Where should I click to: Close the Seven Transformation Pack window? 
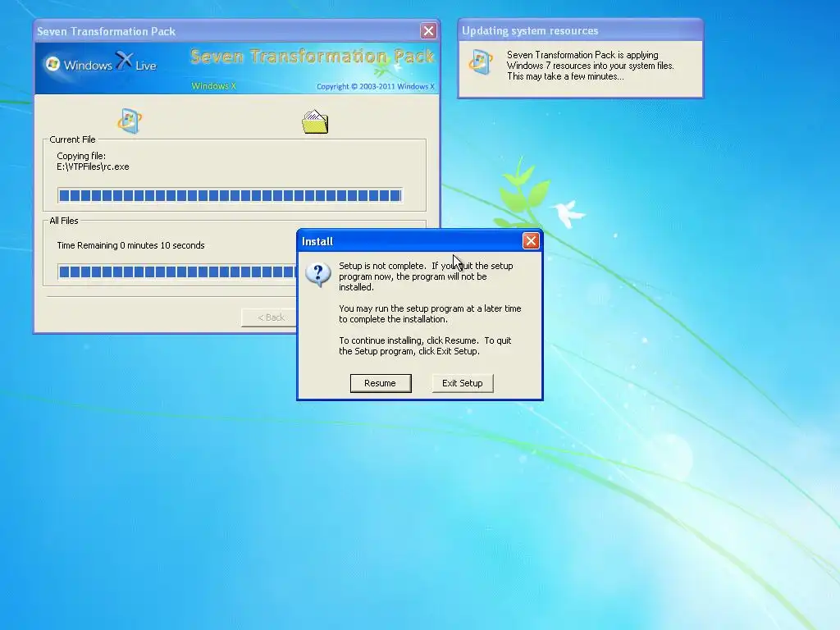click(x=428, y=31)
